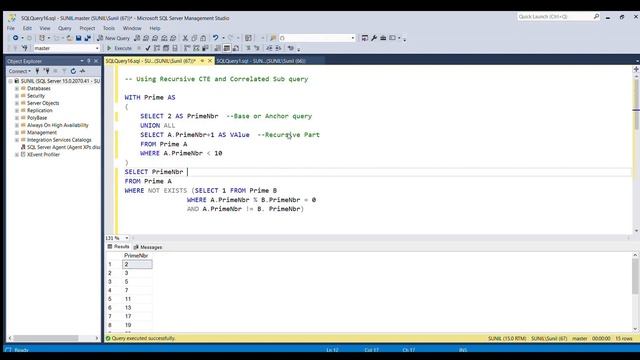This screenshot has height=360, width=640.
Task: Expand the Management node
Action: point(17,133)
